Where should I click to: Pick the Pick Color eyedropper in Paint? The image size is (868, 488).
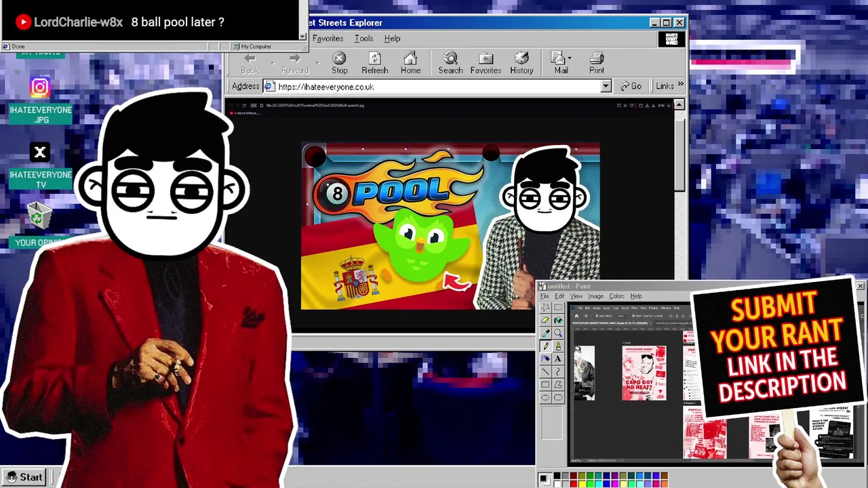pyautogui.click(x=545, y=333)
